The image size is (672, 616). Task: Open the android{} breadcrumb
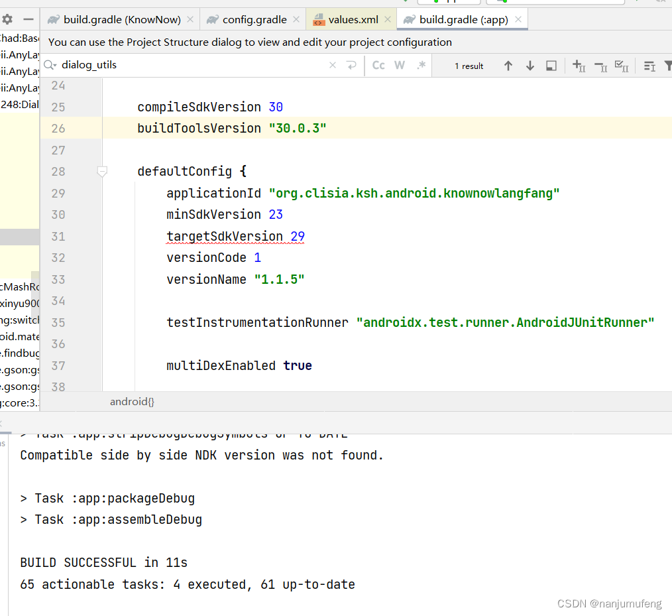131,401
